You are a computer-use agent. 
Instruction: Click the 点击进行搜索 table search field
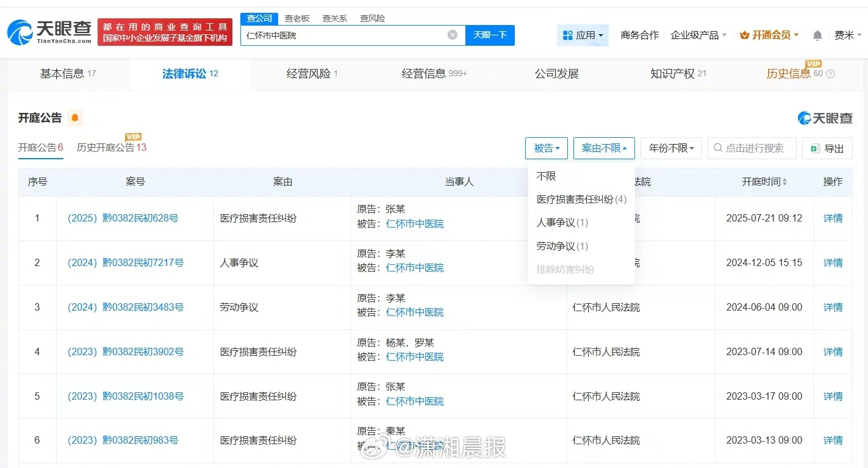tap(752, 148)
